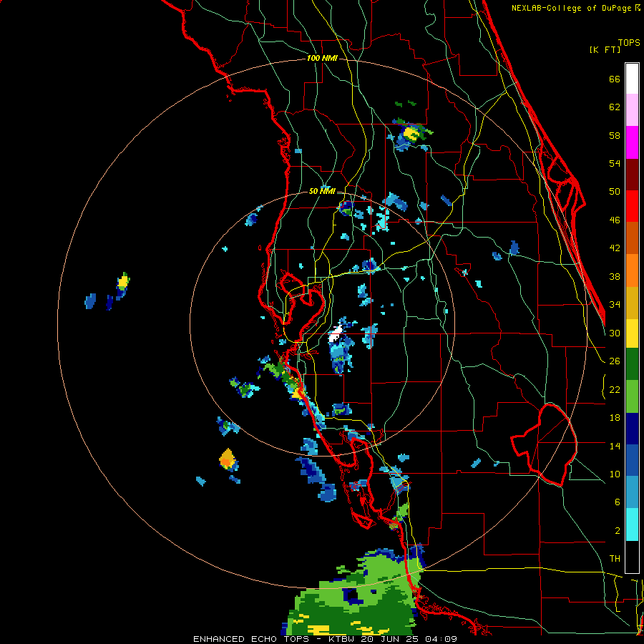Click the TOPS legend title

click(x=629, y=42)
